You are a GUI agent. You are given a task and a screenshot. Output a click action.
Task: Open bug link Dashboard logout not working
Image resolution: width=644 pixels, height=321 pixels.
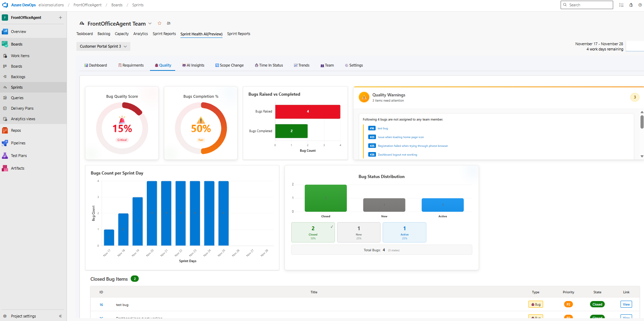click(x=397, y=155)
